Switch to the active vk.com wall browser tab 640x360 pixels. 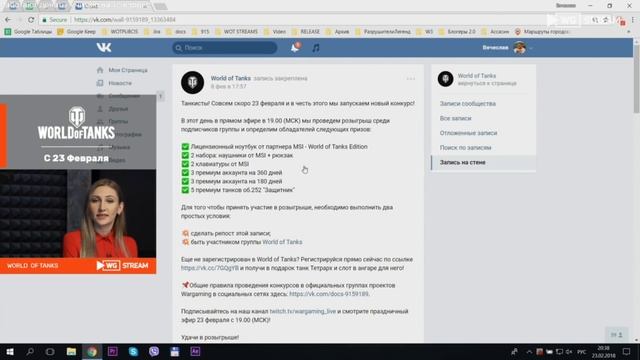(x=111, y=6)
